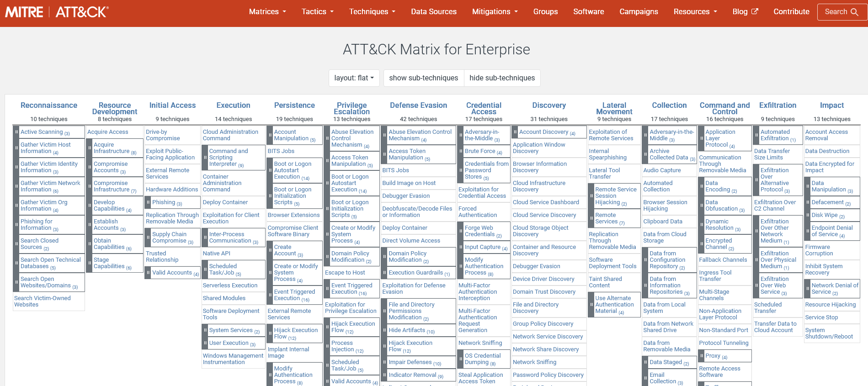The width and height of the screenshot is (868, 386).
Task: Expand the Mitigations dropdown menu
Action: coord(495,12)
